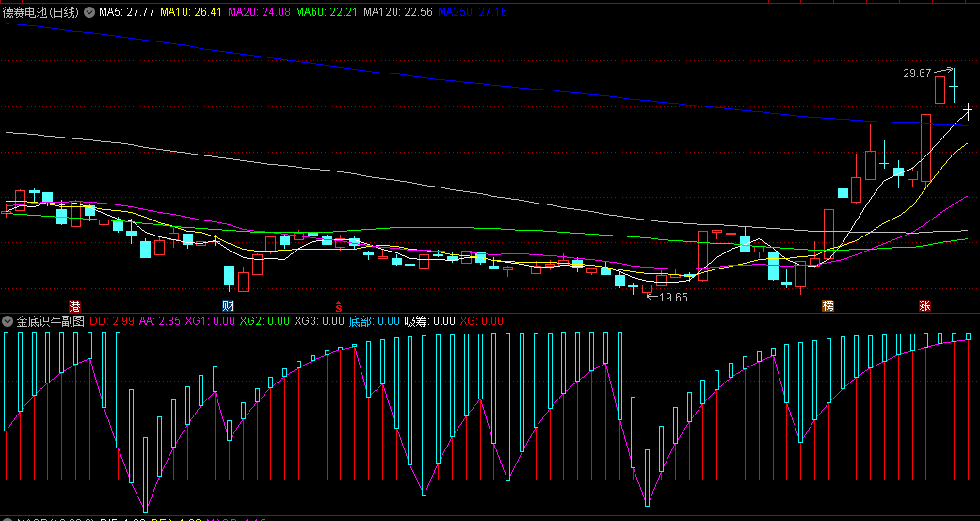Click the 财 financial report marker icon
Viewport: 980px width, 521px height.
(x=229, y=306)
